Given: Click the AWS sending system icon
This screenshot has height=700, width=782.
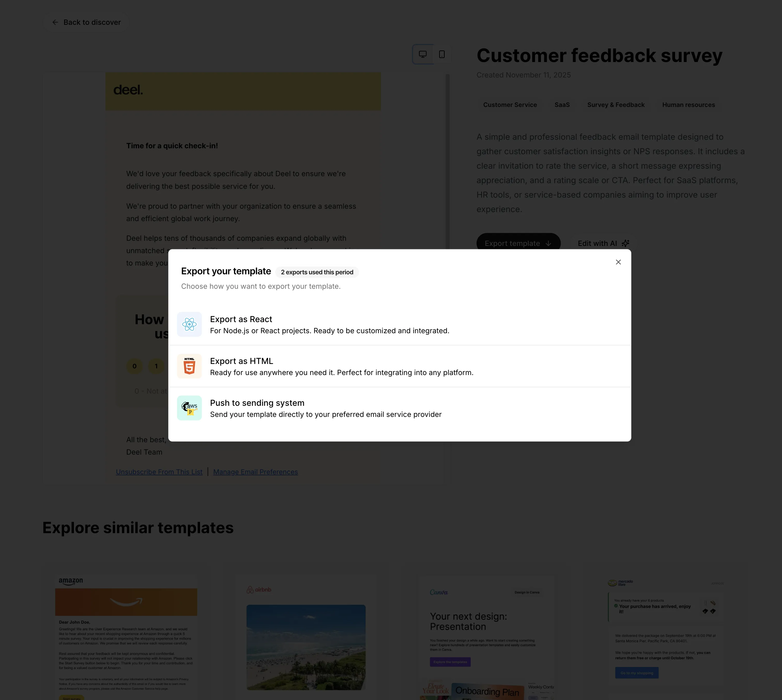Looking at the screenshot, I should [189, 408].
